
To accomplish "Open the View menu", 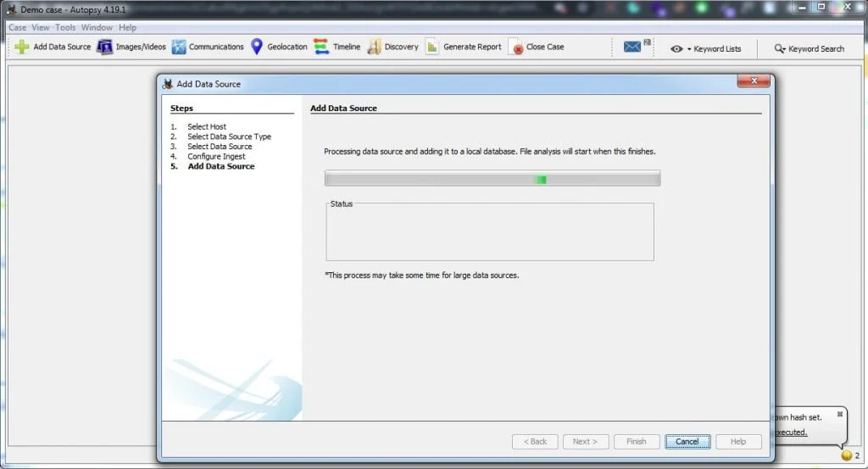I will point(41,27).
